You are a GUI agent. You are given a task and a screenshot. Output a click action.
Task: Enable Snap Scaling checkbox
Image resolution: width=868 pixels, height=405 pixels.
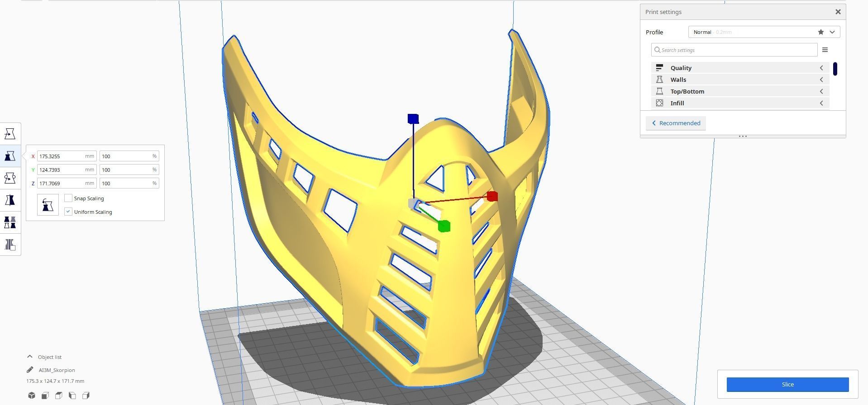tap(68, 198)
